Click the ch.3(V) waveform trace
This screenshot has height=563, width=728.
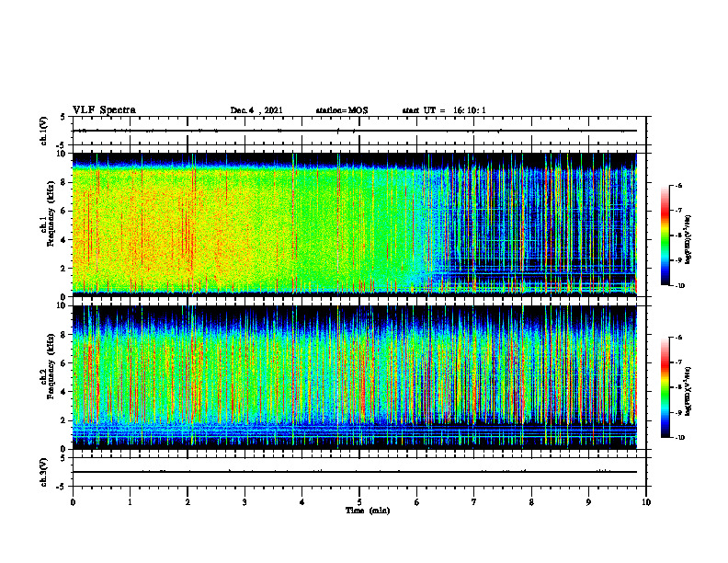[354, 472]
